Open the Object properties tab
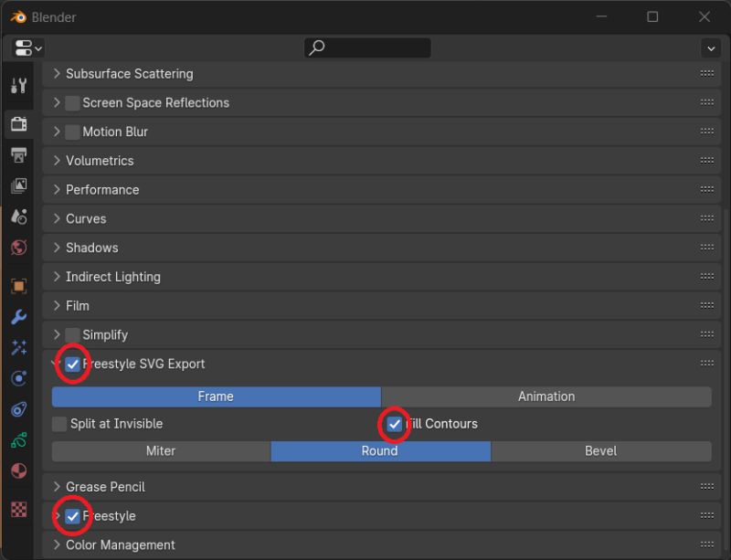Image resolution: width=731 pixels, height=560 pixels. point(18,286)
